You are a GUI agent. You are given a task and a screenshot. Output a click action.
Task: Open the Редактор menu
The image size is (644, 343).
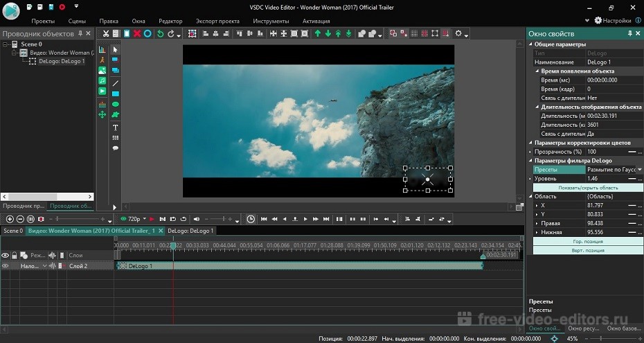[170, 21]
